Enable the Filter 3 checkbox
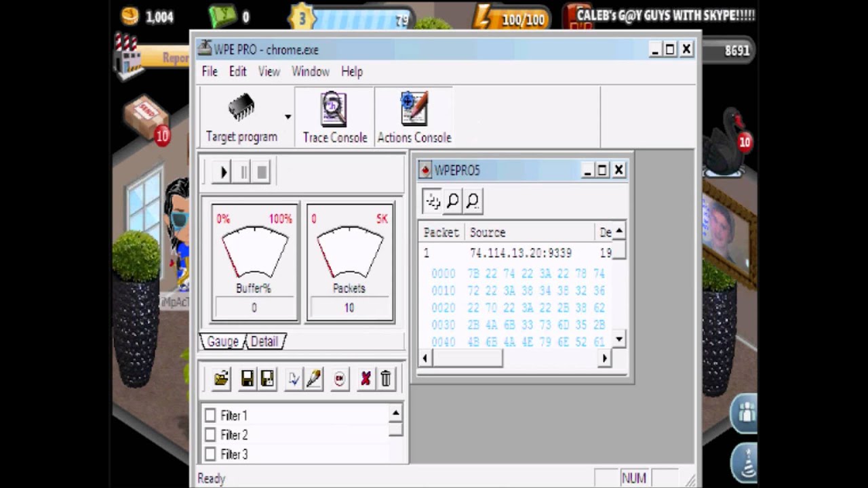868x488 pixels. [210, 454]
